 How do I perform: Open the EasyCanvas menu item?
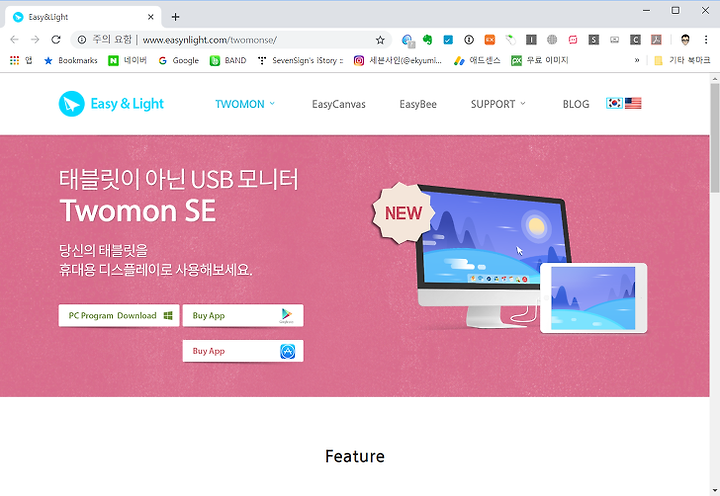coord(339,104)
